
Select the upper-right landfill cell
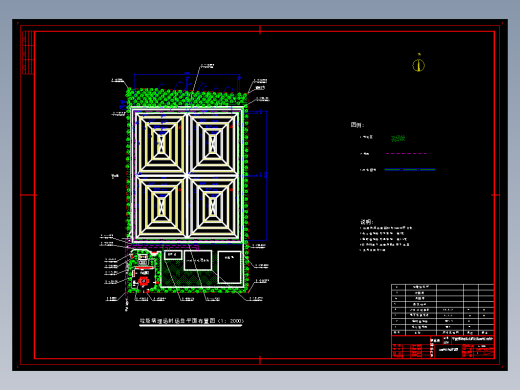click(x=213, y=143)
